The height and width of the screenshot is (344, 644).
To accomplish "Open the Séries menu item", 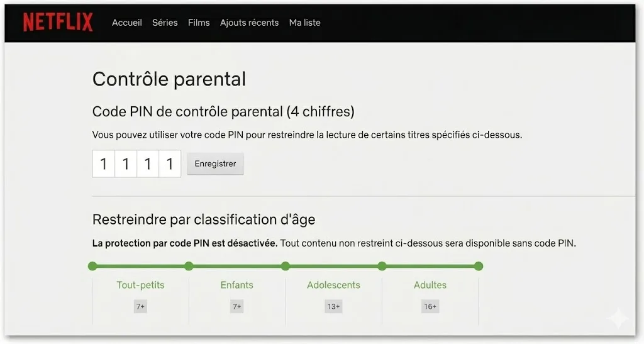I will click(x=165, y=23).
